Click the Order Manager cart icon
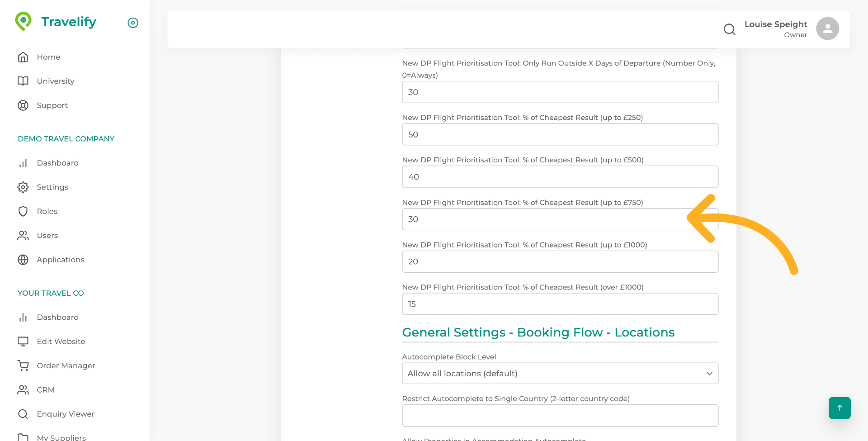The image size is (868, 441). tap(23, 365)
